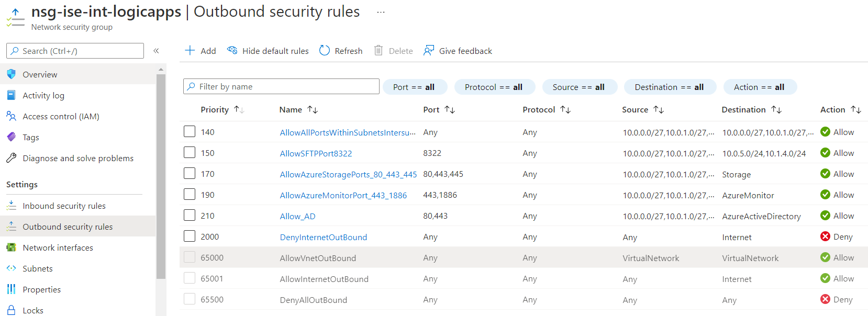Click the Subnets icon in sidebar
Screen dimensions: 868x316
pyautogui.click(x=11, y=268)
